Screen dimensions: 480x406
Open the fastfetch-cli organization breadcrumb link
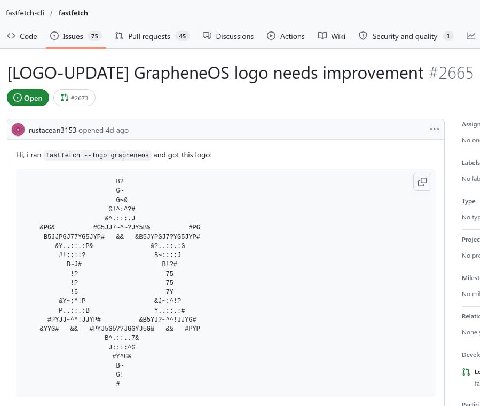tap(25, 13)
